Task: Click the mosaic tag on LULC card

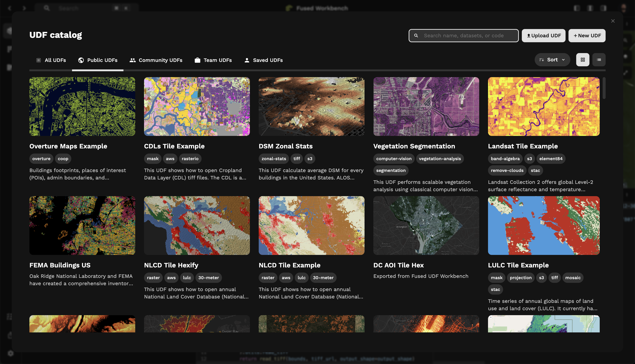Action: coord(573,277)
